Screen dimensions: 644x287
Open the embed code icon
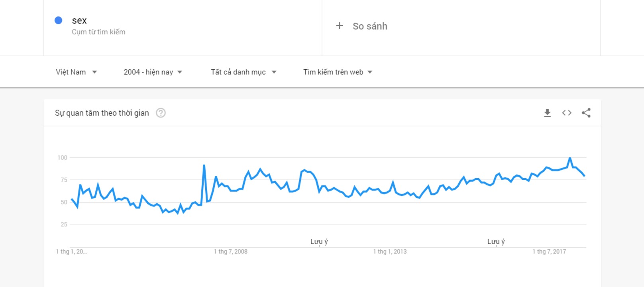pyautogui.click(x=567, y=113)
